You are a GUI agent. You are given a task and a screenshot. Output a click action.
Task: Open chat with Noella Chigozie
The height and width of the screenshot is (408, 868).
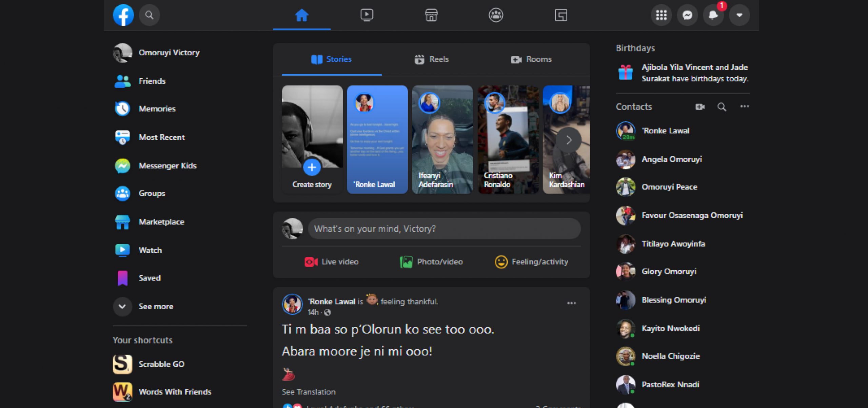(683, 356)
